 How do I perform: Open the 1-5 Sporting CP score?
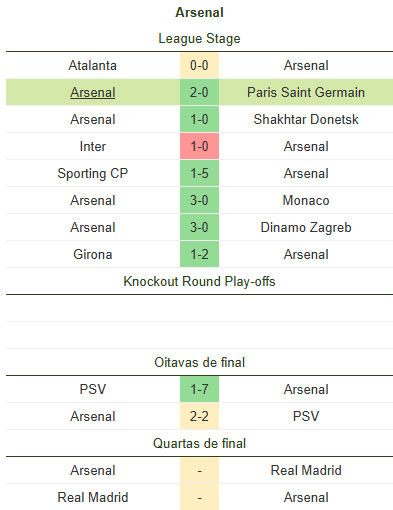click(x=199, y=173)
